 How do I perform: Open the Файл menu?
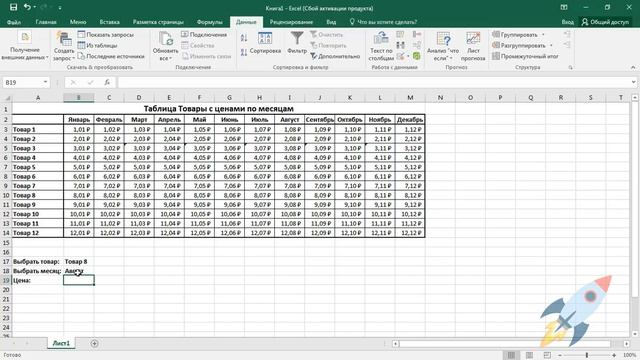14,22
